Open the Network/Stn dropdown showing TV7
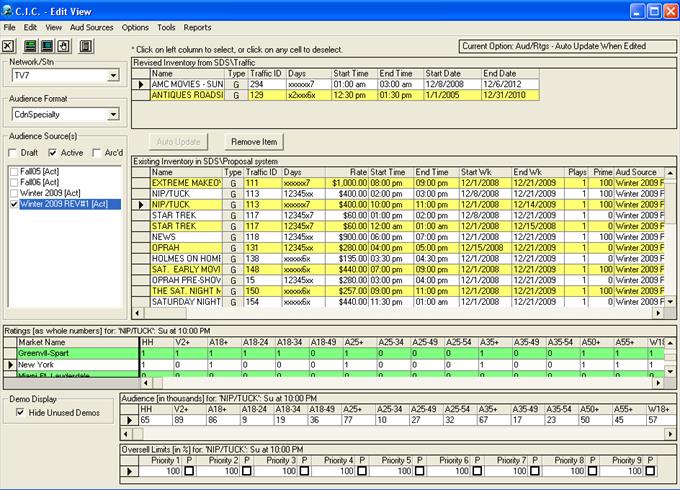680x490 pixels. tap(113, 76)
